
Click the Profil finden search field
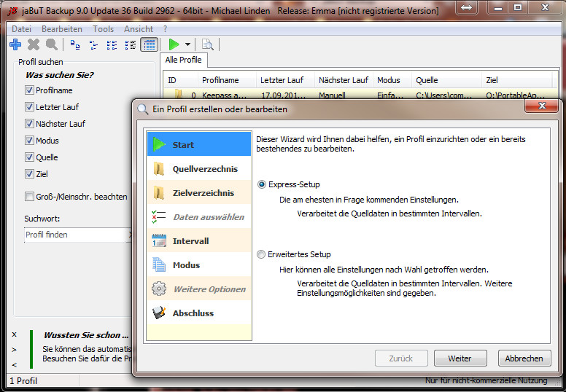coord(73,235)
